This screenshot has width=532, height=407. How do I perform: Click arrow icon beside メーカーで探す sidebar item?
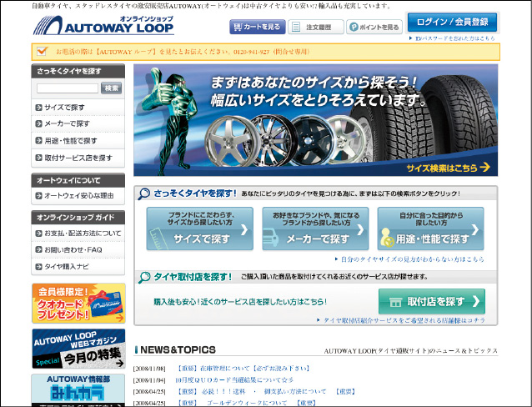pyautogui.click(x=38, y=124)
